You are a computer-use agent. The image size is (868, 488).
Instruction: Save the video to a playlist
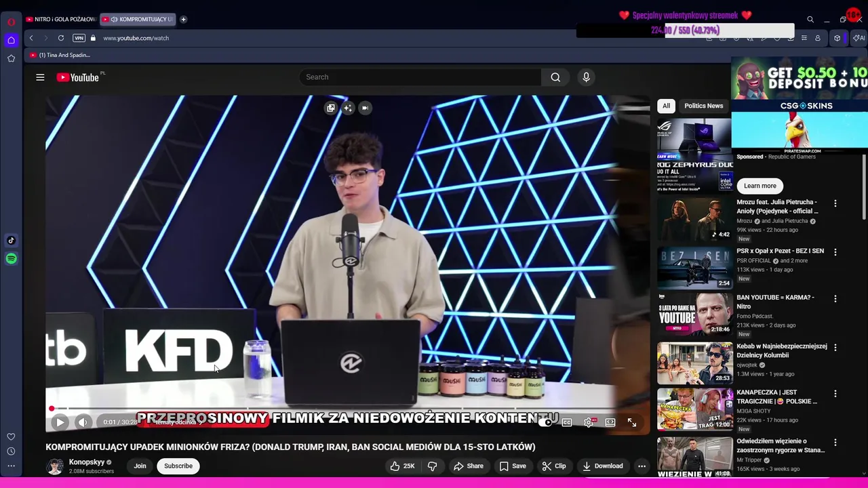pyautogui.click(x=513, y=466)
